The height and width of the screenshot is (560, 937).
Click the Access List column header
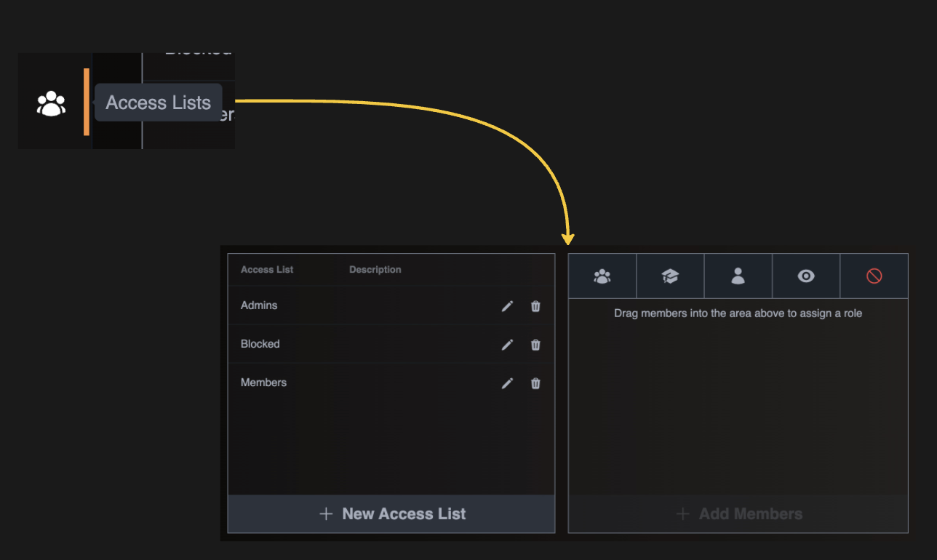[x=267, y=270]
